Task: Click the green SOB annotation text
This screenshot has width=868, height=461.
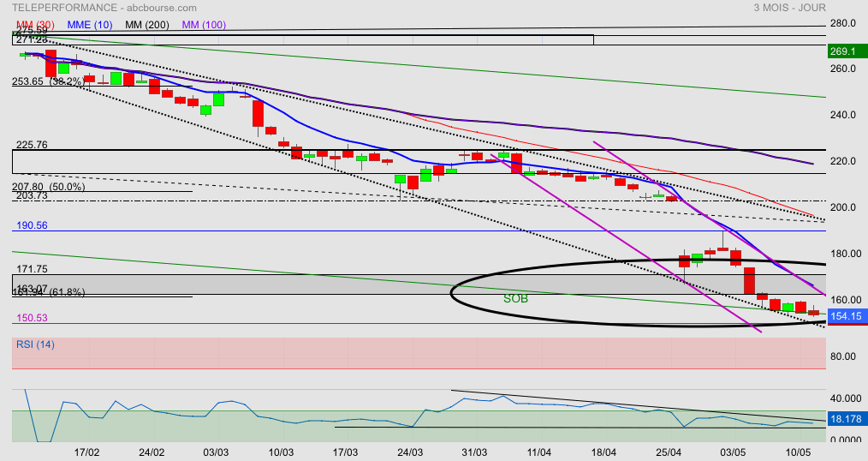Action: pyautogui.click(x=515, y=299)
